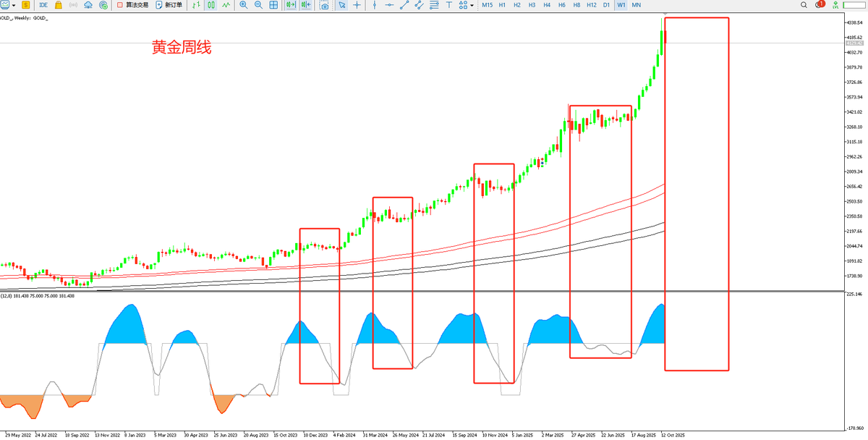Switch to D1 daily timeframe
This screenshot has width=868, height=440.
click(606, 5)
